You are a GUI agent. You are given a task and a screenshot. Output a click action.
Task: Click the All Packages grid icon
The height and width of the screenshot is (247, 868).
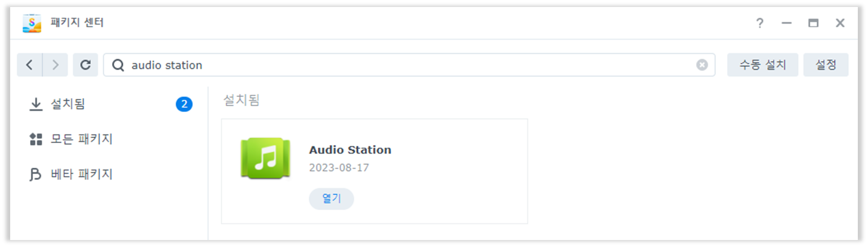coord(36,139)
